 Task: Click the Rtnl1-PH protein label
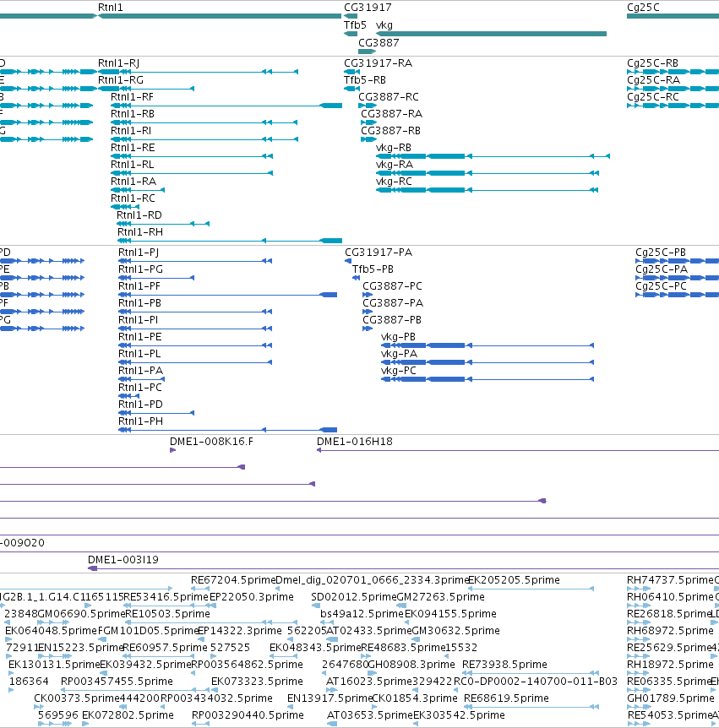141,421
